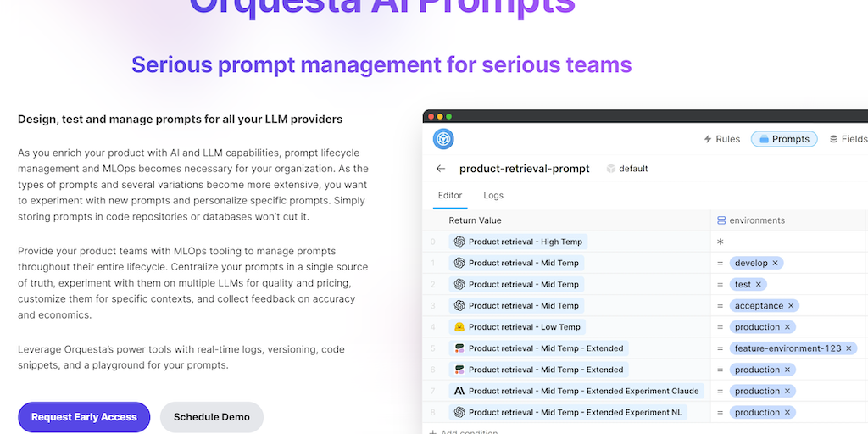The width and height of the screenshot is (868, 434).
Task: Open the default workspace selector
Action: point(627,169)
